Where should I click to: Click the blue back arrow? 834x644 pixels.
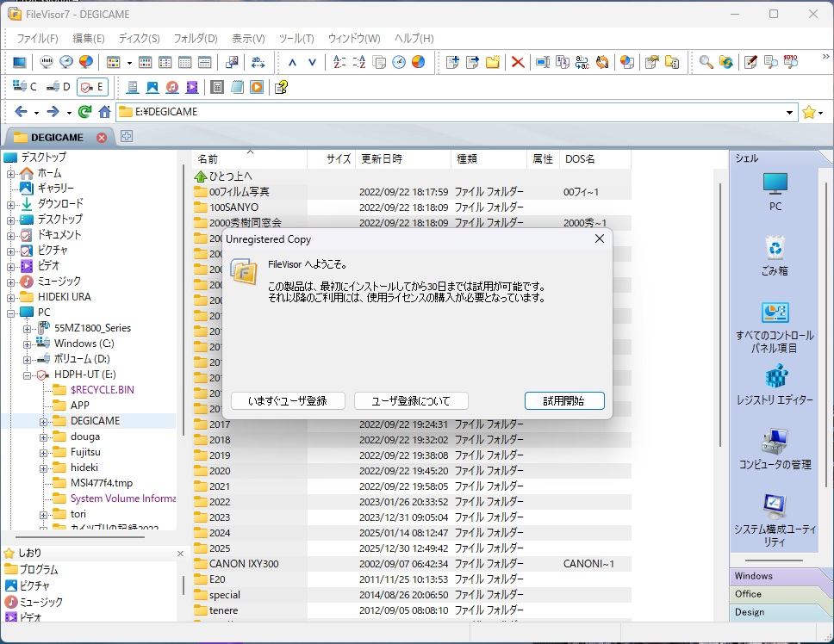[x=21, y=112]
